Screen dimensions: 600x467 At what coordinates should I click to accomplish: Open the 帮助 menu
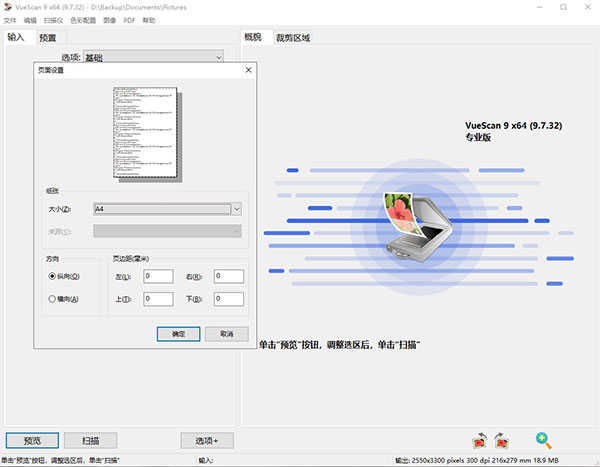coord(149,20)
